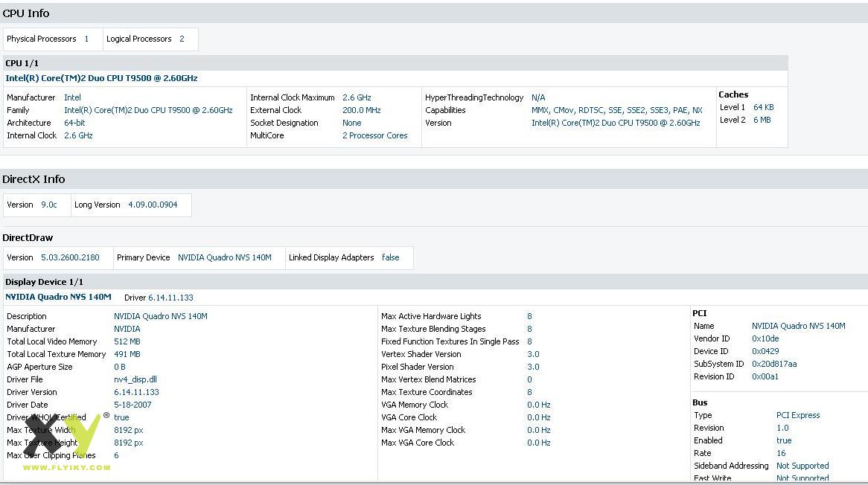868x485 pixels.
Task: Select the Linked Display Adapters value "false"
Action: coord(390,257)
